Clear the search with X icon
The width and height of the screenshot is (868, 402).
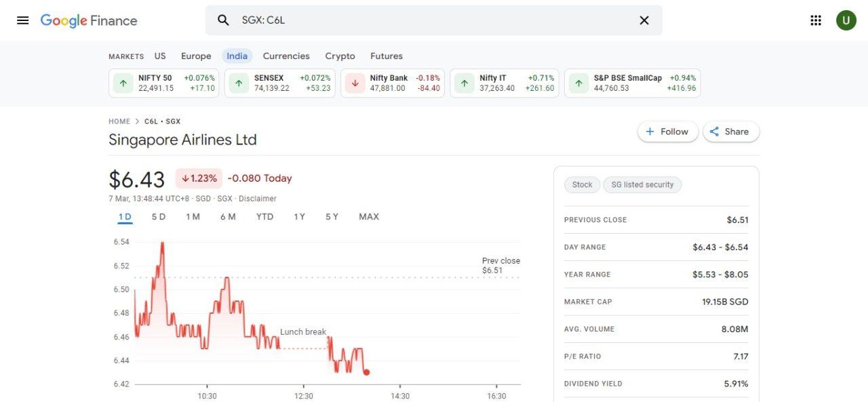tap(644, 20)
